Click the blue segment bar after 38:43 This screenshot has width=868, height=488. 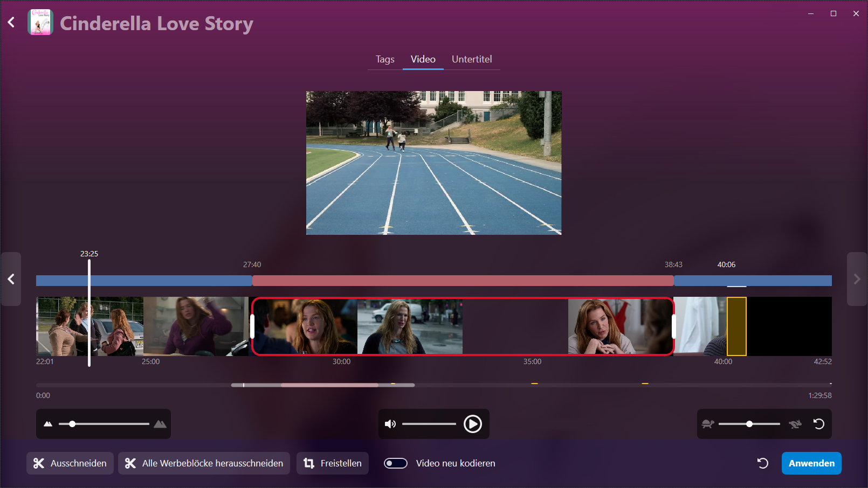click(753, 281)
